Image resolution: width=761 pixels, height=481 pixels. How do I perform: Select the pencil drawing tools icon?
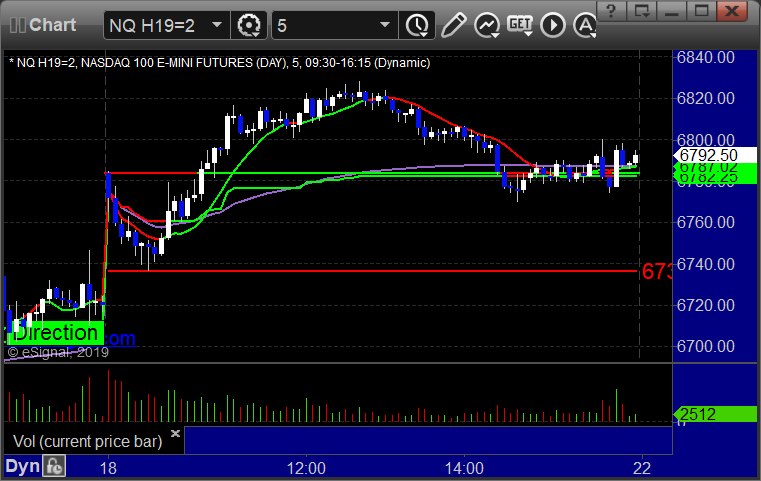click(x=454, y=25)
